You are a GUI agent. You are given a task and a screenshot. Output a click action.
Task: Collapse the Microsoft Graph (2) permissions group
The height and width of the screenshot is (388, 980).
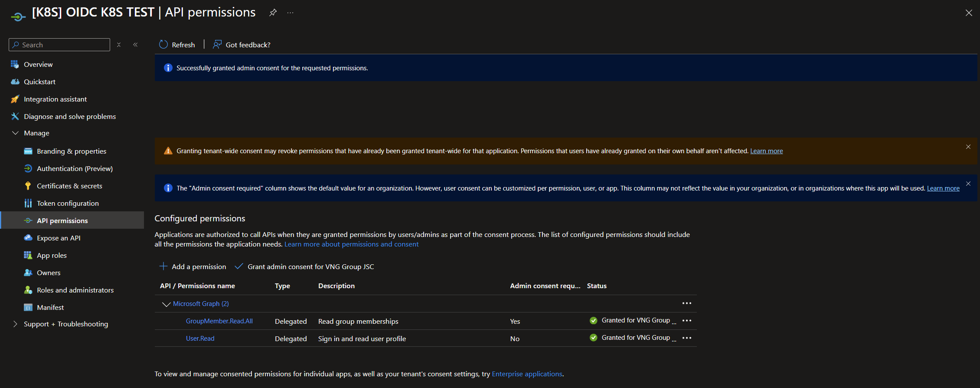pyautogui.click(x=166, y=304)
